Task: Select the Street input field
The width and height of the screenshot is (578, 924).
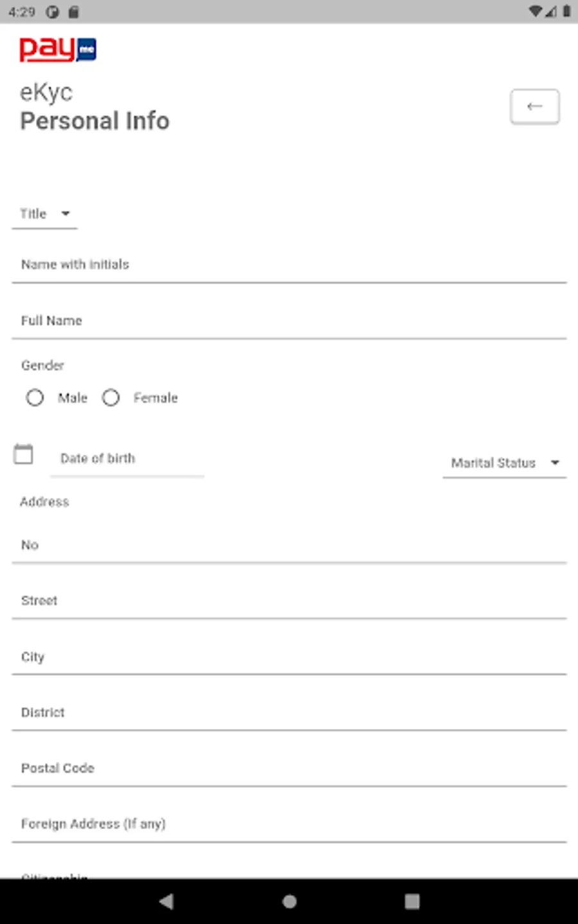Action: coord(289,601)
